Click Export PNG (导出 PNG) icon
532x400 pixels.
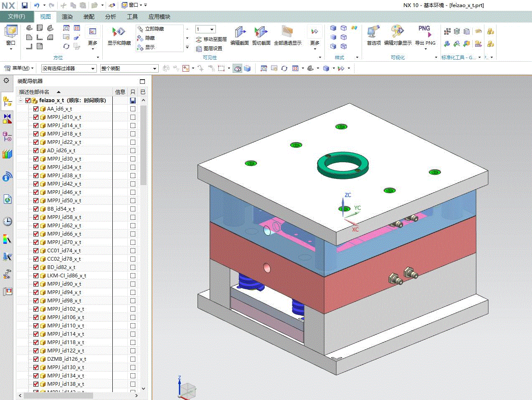[x=425, y=33]
